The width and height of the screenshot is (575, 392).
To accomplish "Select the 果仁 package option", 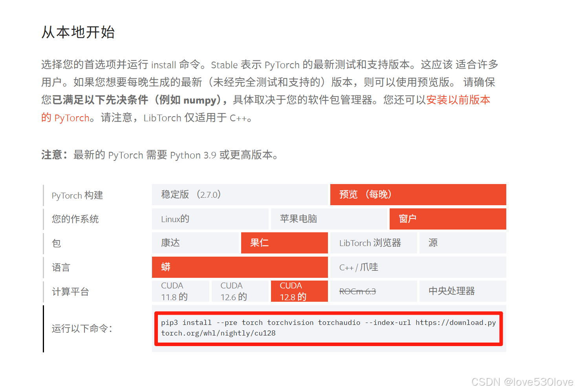I will (284, 243).
